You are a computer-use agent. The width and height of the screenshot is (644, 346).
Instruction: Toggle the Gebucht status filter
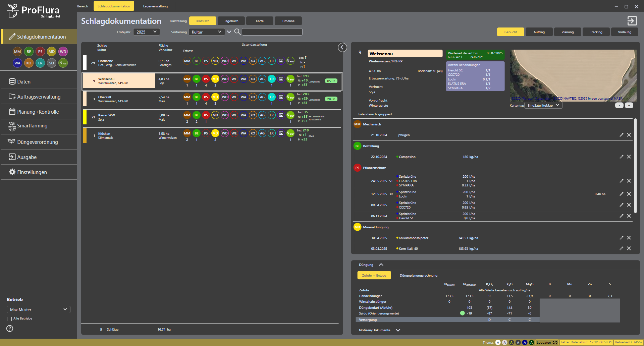[x=511, y=32]
